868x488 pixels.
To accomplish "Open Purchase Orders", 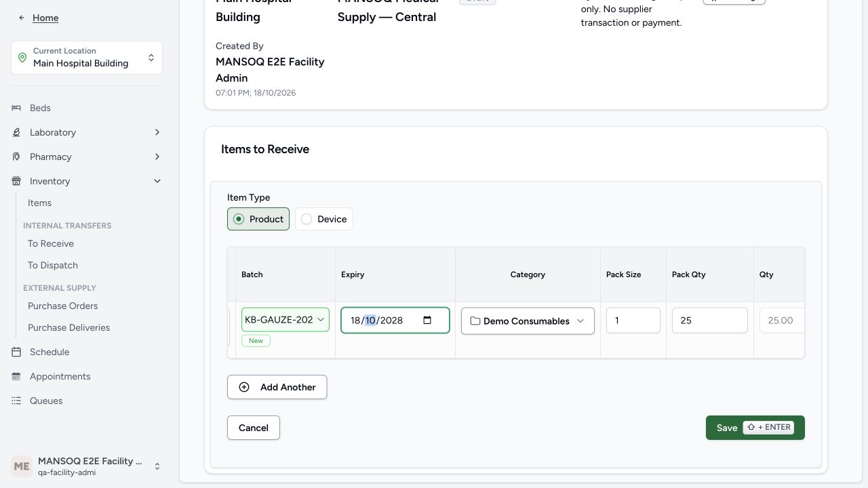I will pyautogui.click(x=63, y=306).
